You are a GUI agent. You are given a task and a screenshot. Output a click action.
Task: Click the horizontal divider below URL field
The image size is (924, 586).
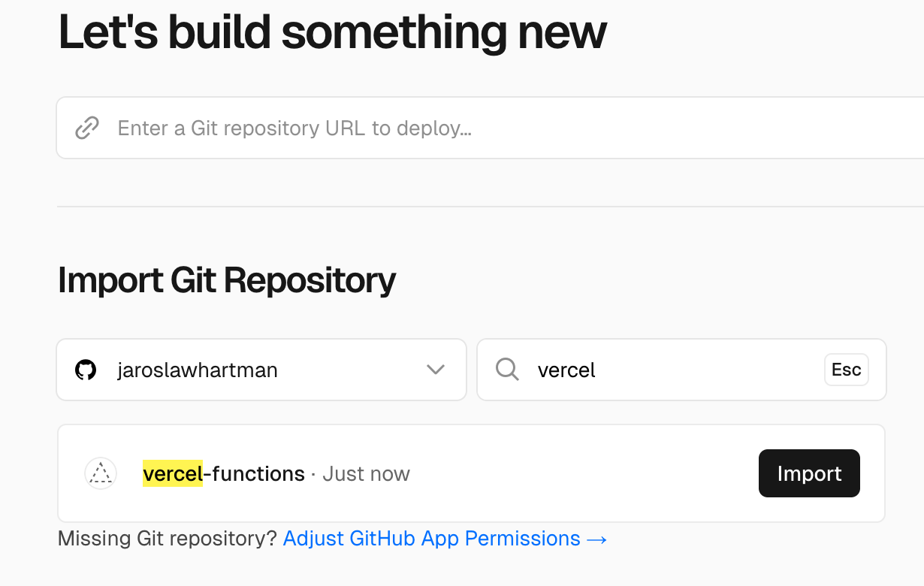490,207
